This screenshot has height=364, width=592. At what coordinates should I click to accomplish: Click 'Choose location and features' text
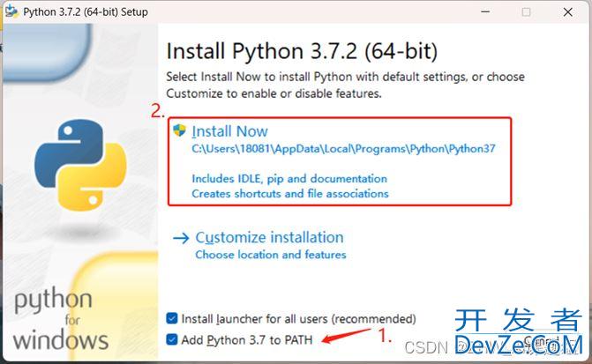[270, 255]
